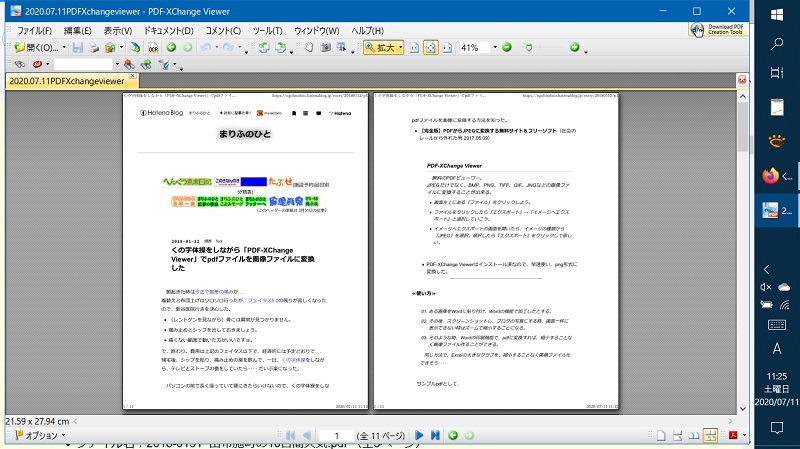The image size is (800, 449).
Task: Click the empty search text field
Action: pos(83,64)
